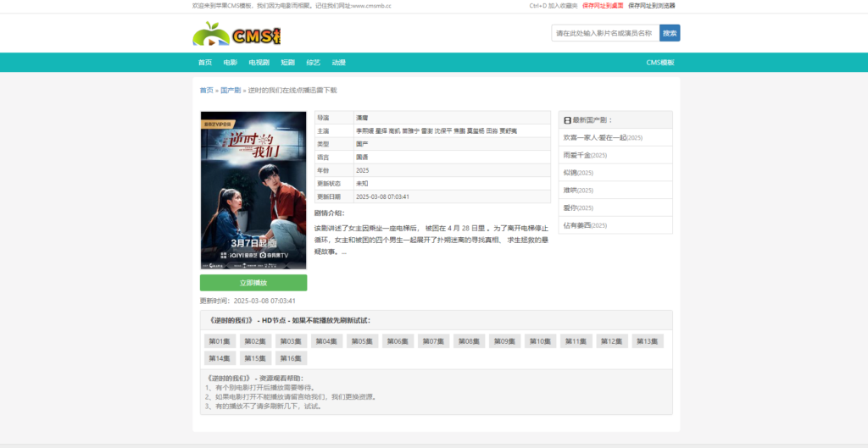This screenshot has width=868, height=448.
Task: Play episode 第10集
Action: click(x=540, y=341)
